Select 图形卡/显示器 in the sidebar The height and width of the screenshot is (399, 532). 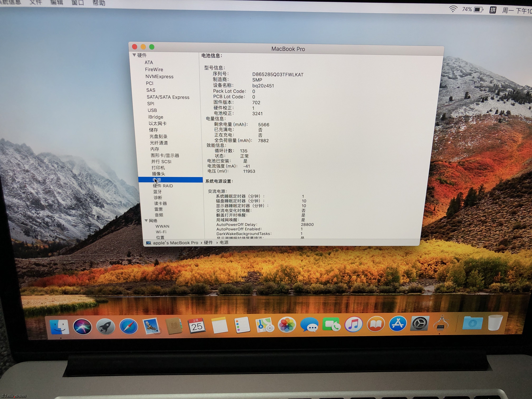pos(165,155)
